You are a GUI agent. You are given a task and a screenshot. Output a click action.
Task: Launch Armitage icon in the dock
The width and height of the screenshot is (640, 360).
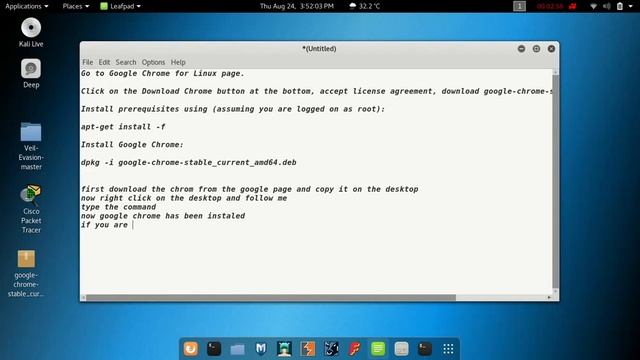point(284,349)
